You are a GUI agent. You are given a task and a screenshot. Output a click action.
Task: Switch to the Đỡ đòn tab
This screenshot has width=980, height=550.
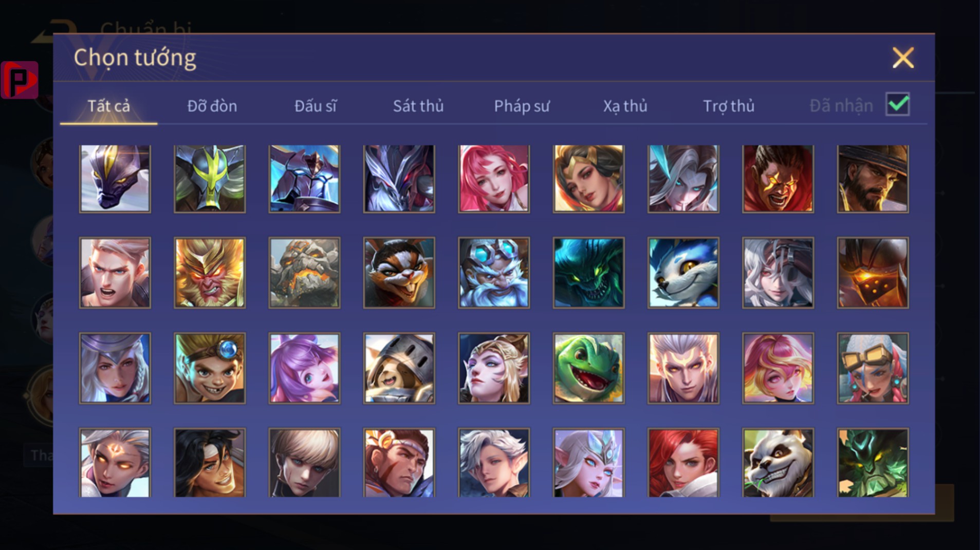tap(212, 106)
